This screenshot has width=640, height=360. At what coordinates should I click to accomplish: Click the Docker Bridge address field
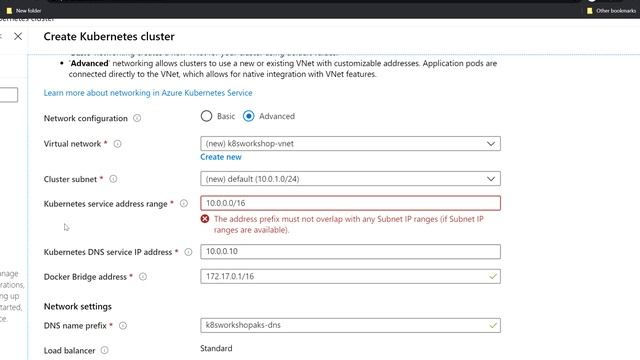[x=350, y=276]
